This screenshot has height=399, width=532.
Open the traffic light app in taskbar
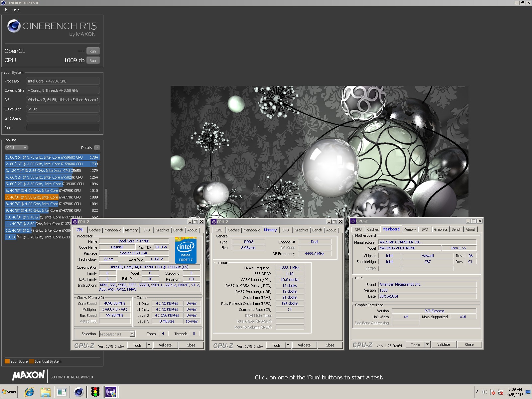click(95, 392)
